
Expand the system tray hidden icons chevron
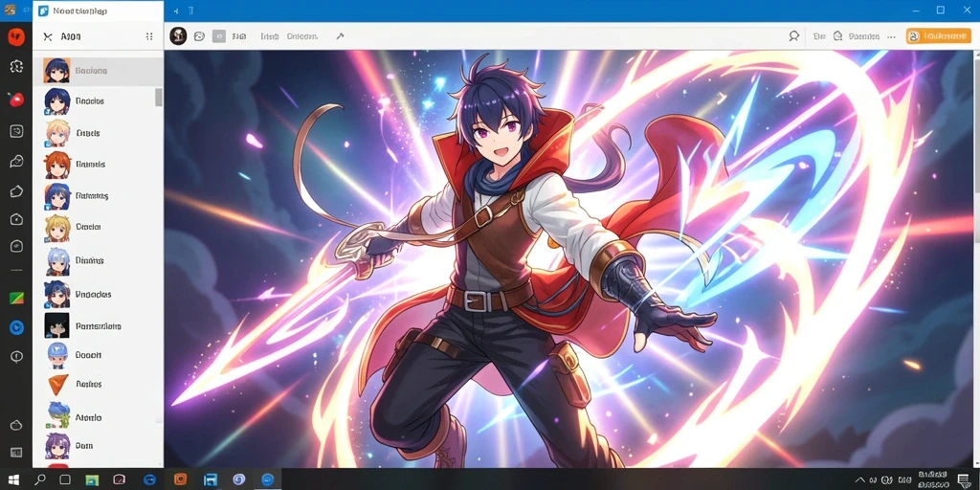point(860,480)
